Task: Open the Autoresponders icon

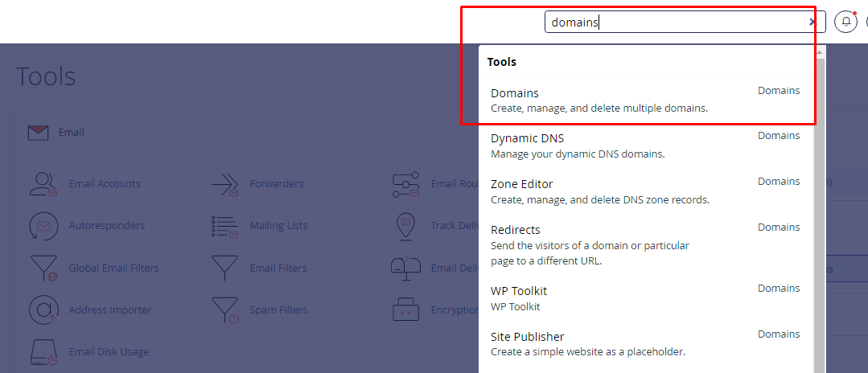Action: click(43, 226)
